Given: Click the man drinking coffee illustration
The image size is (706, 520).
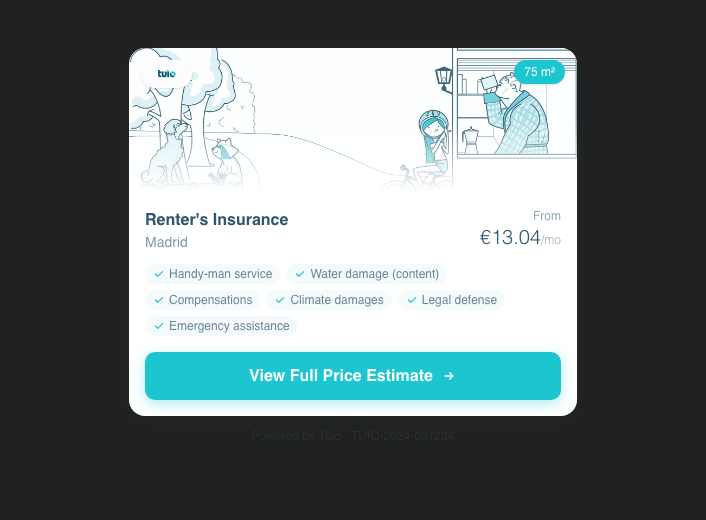Looking at the screenshot, I should (520, 115).
